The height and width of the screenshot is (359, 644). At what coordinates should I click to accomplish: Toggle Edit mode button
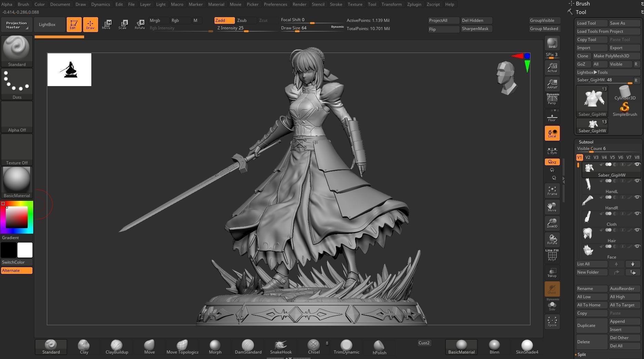(x=74, y=25)
